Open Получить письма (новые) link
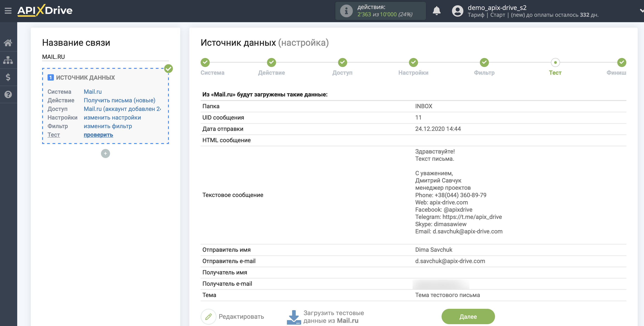The image size is (644, 326). click(120, 100)
